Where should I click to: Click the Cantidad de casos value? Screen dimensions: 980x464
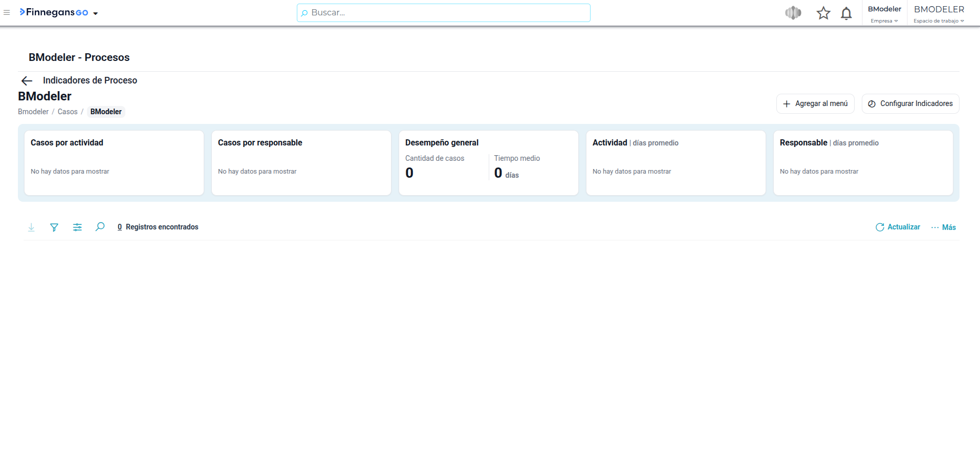(409, 173)
